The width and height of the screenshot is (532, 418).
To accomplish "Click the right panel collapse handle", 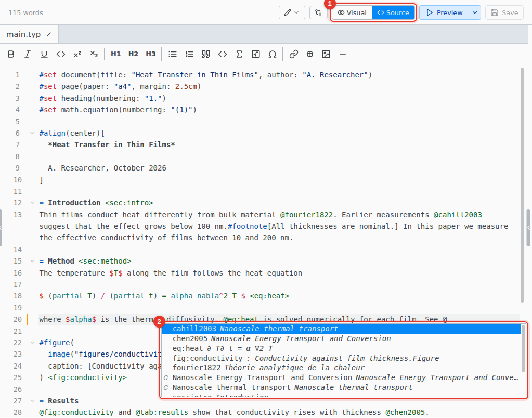I will [528, 228].
